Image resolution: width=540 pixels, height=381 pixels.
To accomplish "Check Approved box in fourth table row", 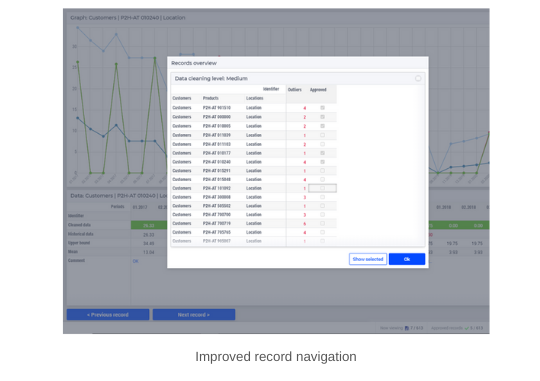I will click(x=322, y=135).
